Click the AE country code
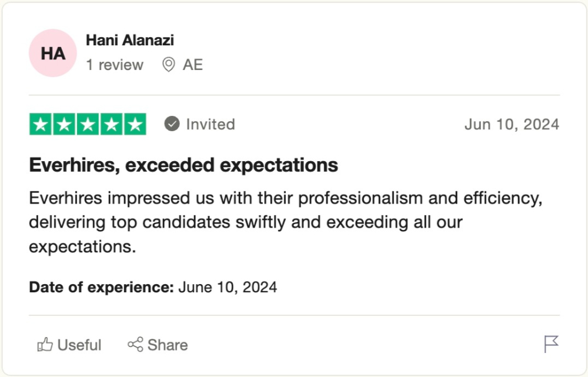The height and width of the screenshot is (377, 588). (193, 65)
